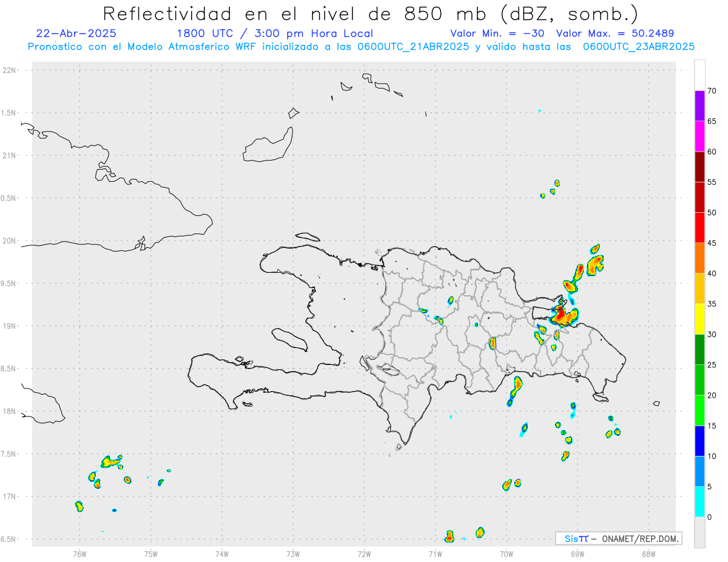Click the colorbar tick label '30'

coord(712,335)
